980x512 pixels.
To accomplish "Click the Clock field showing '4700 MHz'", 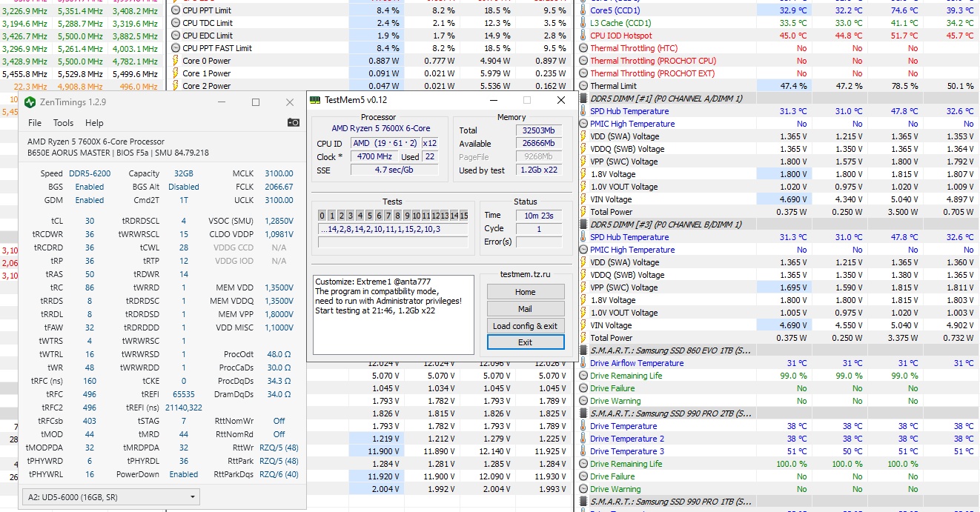I will (x=375, y=157).
